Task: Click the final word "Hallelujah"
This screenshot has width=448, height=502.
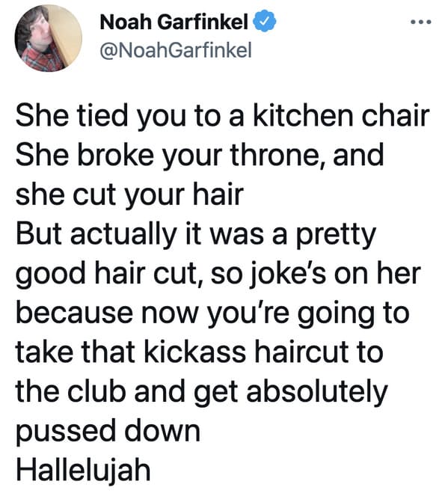Action: [x=83, y=470]
